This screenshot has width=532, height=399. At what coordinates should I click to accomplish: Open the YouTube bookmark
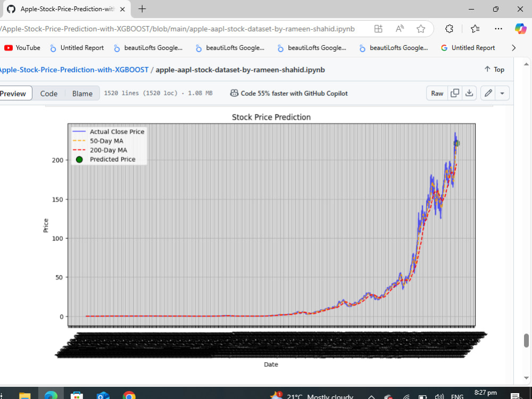pyautogui.click(x=22, y=48)
